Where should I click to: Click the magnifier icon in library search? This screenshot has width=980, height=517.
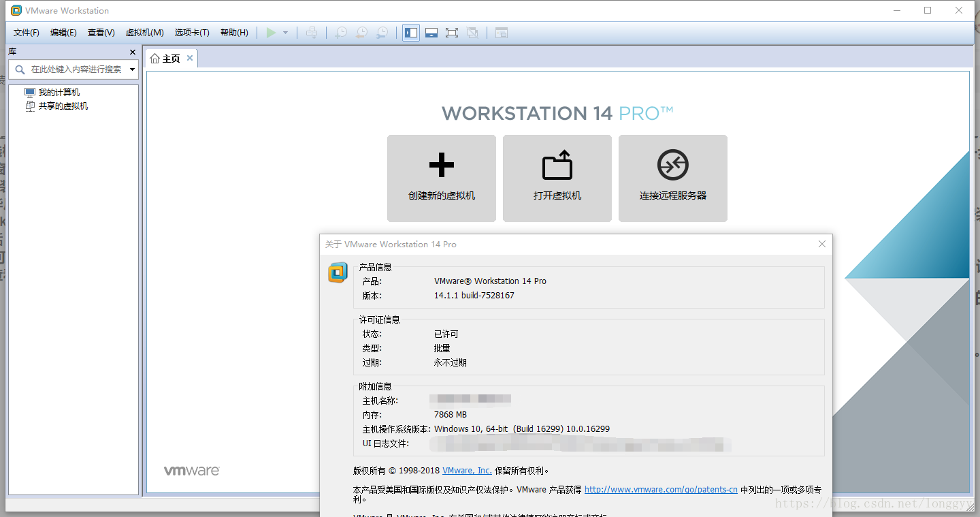click(x=19, y=69)
